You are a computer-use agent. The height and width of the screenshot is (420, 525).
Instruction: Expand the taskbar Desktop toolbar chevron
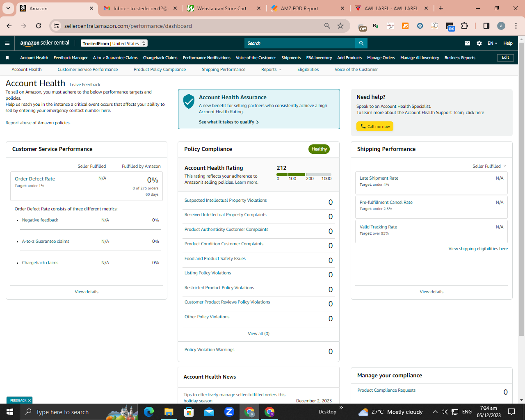click(341, 408)
